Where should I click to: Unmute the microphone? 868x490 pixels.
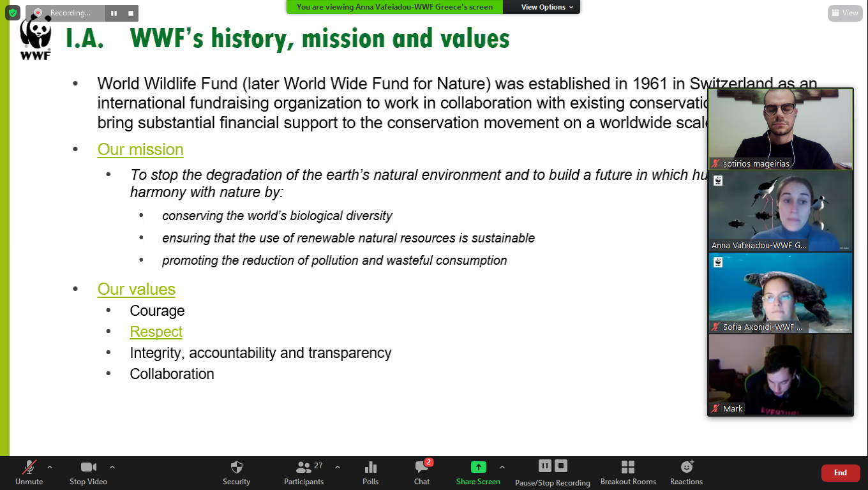tap(29, 468)
